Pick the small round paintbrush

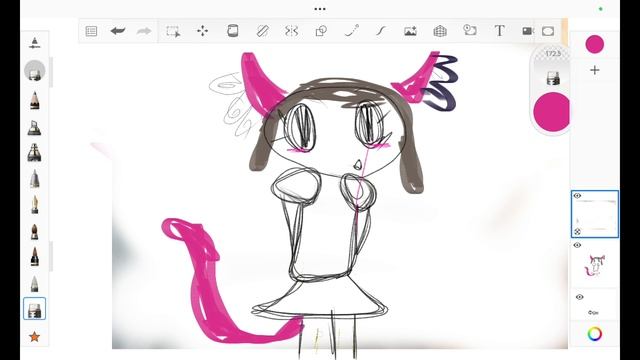click(x=35, y=231)
